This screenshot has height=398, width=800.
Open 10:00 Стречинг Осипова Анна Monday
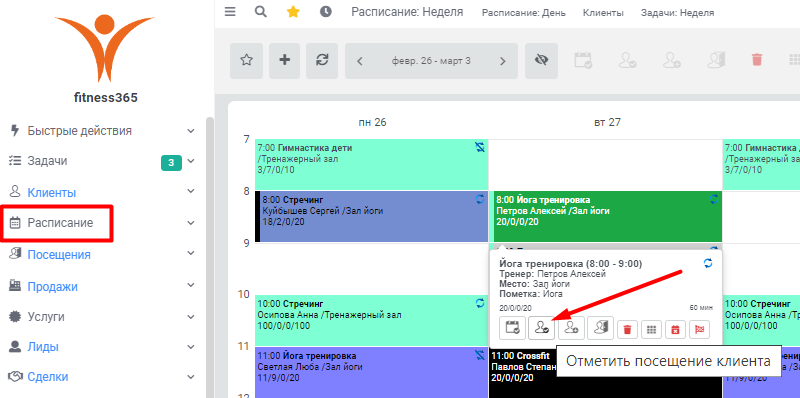pos(371,320)
